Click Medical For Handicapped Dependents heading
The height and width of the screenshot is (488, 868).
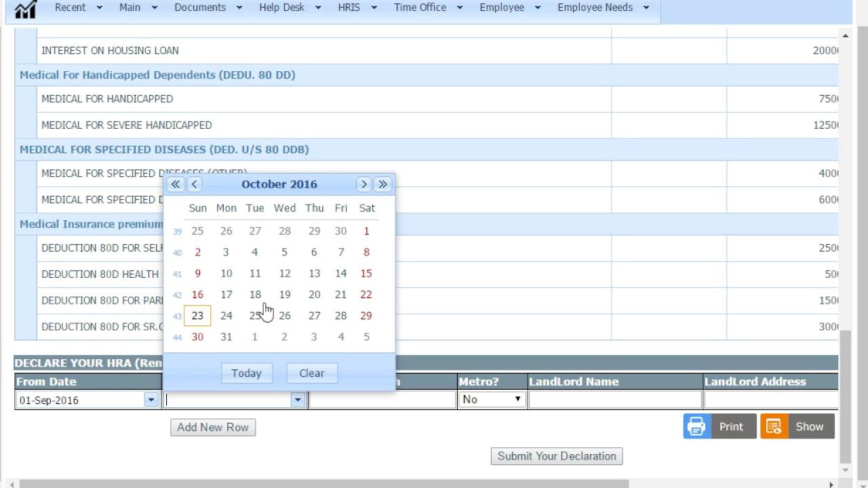click(157, 75)
